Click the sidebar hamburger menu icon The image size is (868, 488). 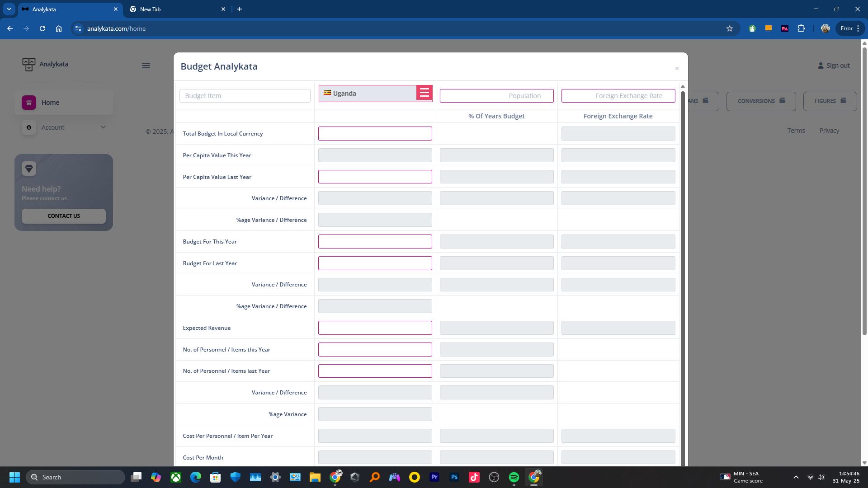146,66
